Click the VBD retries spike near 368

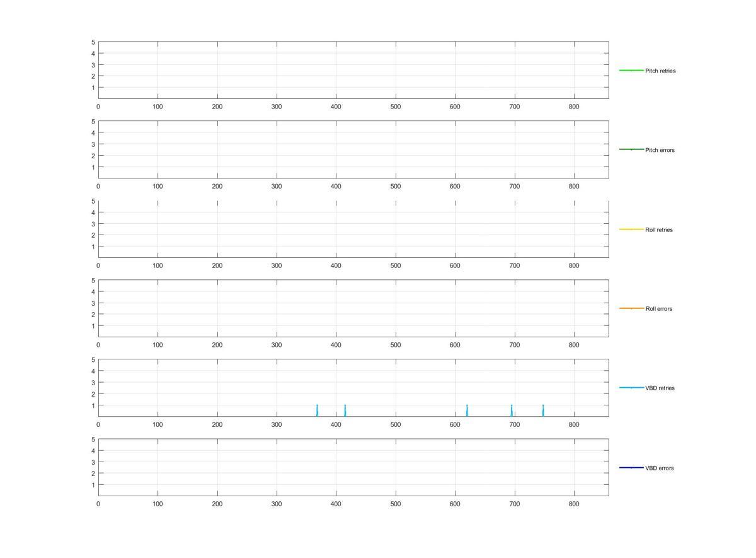317,410
